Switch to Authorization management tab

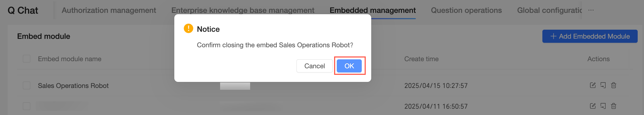pos(109,10)
